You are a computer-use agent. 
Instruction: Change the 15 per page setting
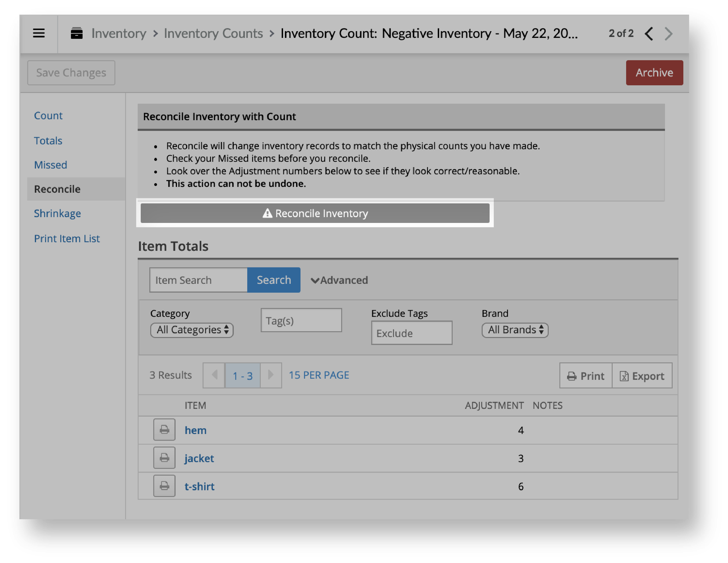319,375
